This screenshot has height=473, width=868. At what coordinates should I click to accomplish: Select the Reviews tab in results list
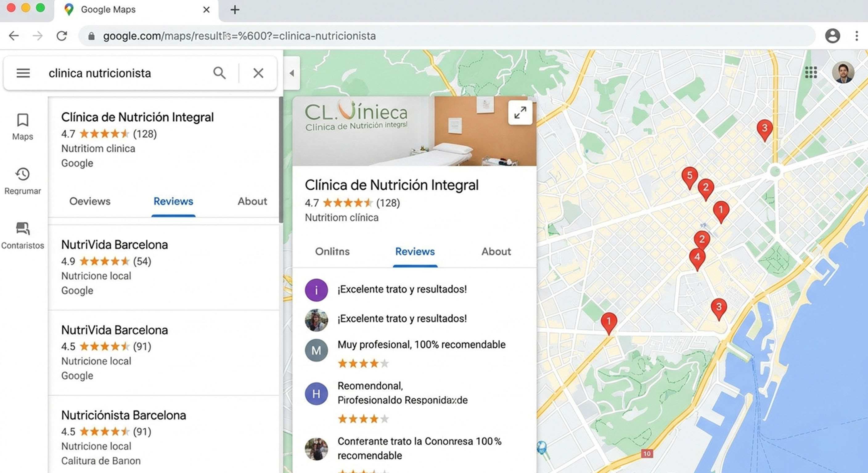pyautogui.click(x=173, y=201)
